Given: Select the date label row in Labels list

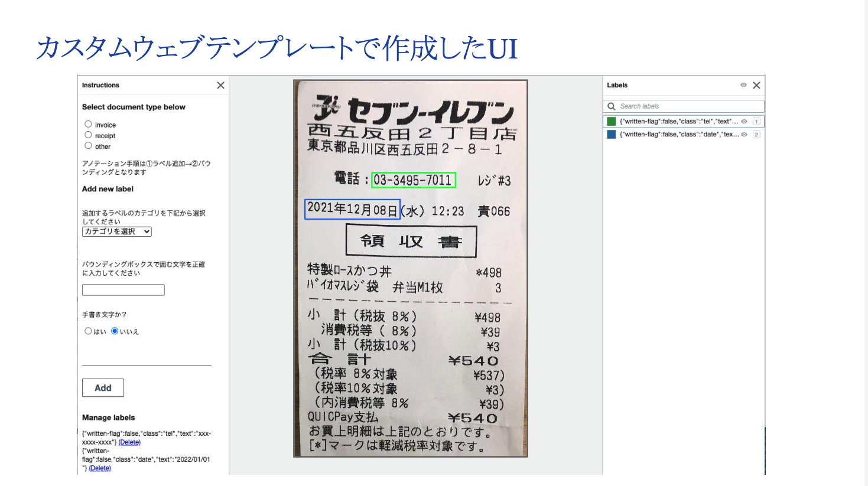Looking at the screenshot, I should point(684,135).
